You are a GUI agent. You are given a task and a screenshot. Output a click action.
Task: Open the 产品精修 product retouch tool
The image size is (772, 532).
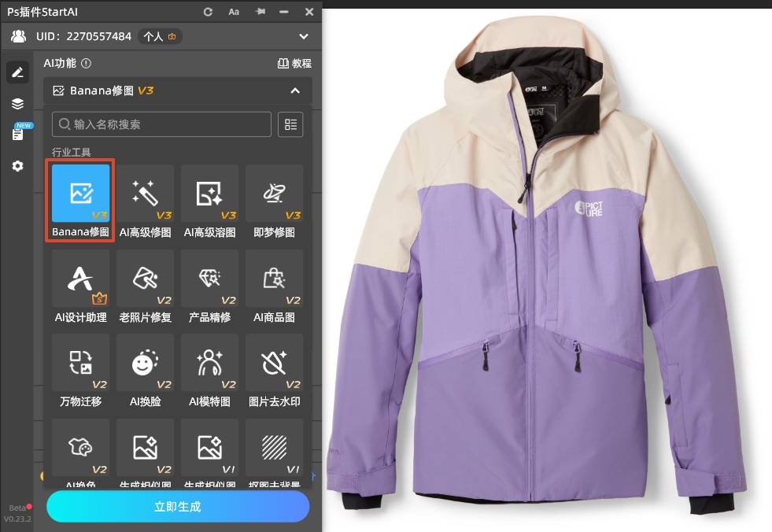(209, 279)
